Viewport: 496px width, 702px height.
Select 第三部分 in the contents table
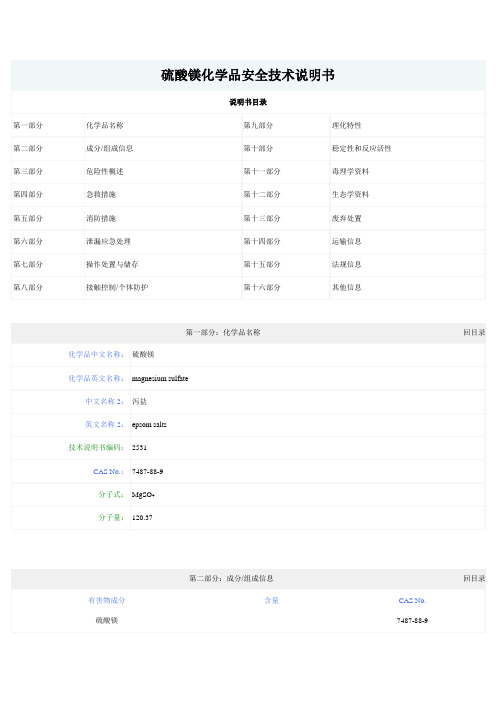coord(28,171)
